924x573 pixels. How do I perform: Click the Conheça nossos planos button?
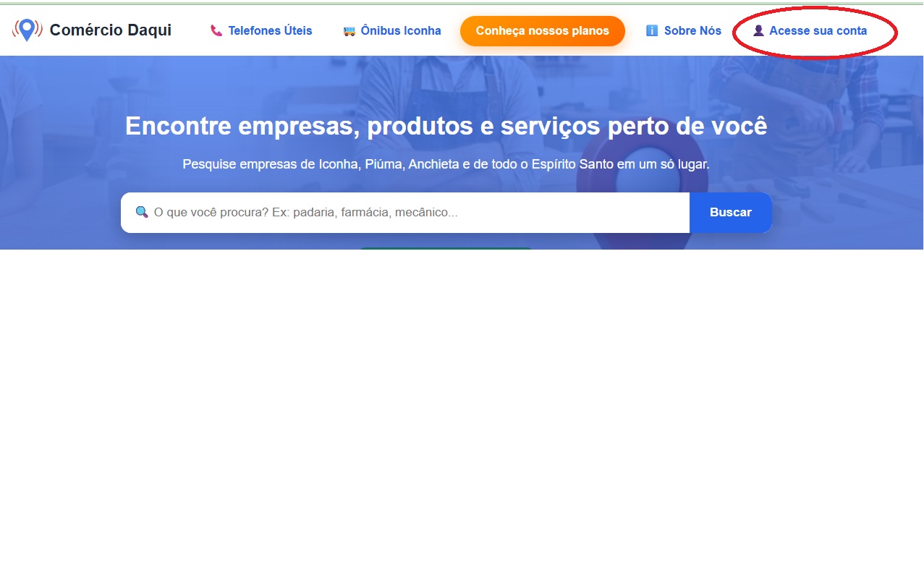(x=543, y=31)
